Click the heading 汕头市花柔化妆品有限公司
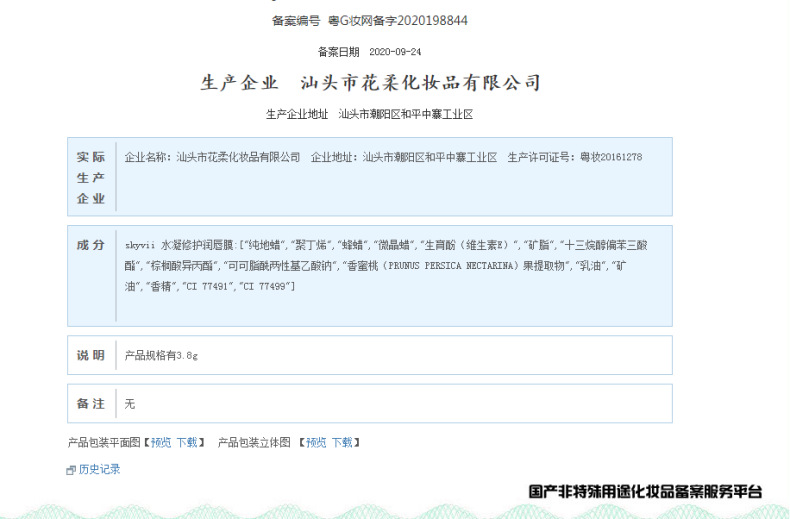This screenshot has width=790, height=519. [x=421, y=83]
